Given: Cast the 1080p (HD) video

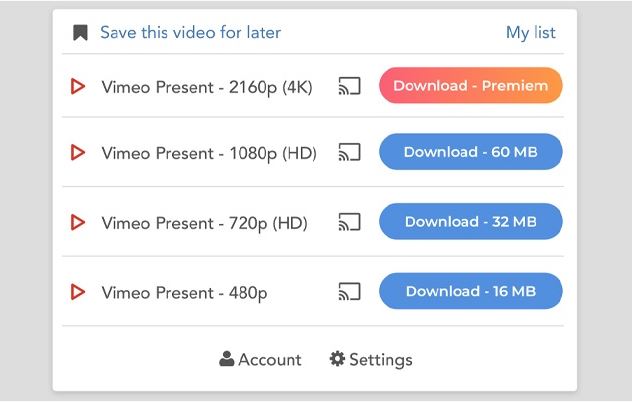Looking at the screenshot, I should (x=349, y=152).
